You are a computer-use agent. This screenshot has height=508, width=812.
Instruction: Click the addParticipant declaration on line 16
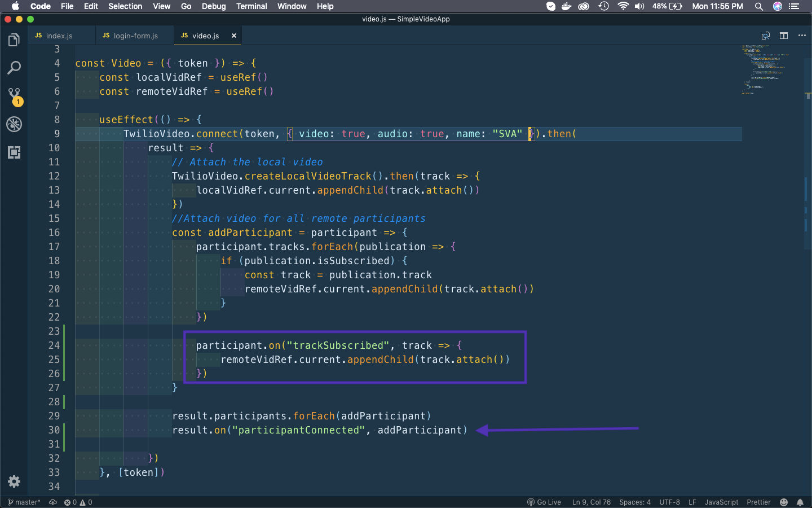coord(250,233)
